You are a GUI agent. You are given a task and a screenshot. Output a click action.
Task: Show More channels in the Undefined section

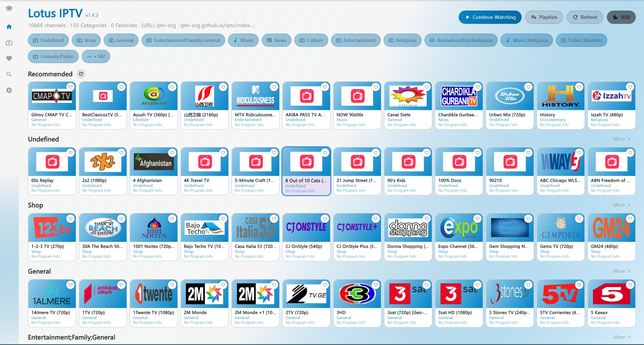pyautogui.click(x=621, y=139)
